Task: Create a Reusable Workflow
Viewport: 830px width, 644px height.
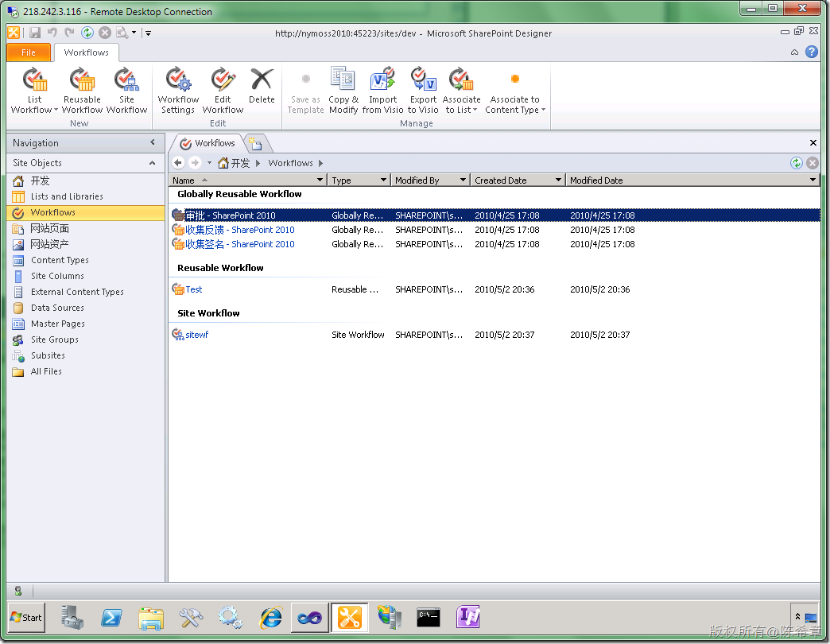Action: (82, 90)
